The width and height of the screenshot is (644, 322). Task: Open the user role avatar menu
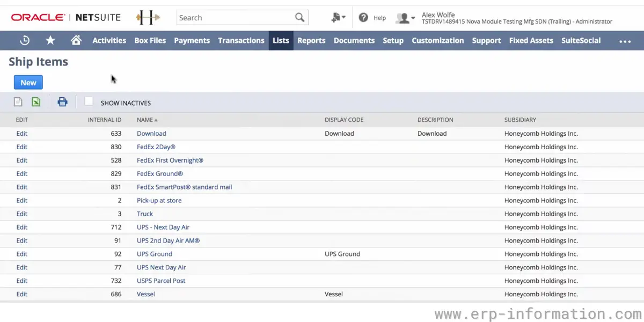pos(405,18)
